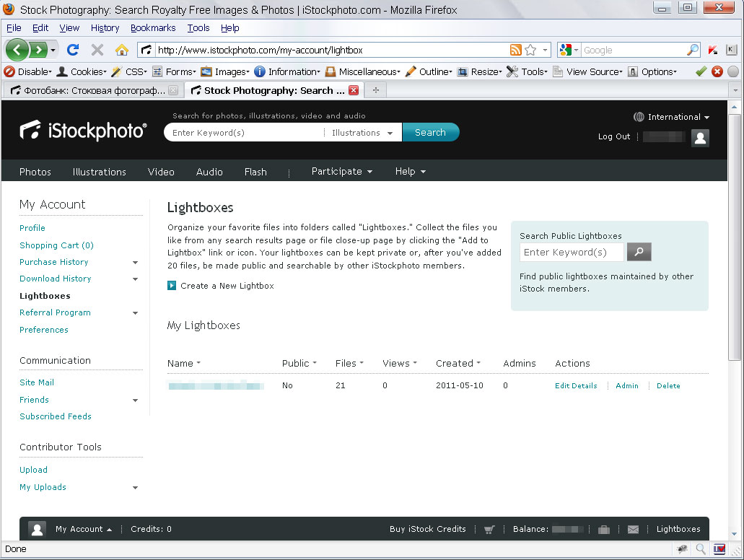Open the Cookies toolbar menu
Screen dimensions: 744x560
coord(82,71)
